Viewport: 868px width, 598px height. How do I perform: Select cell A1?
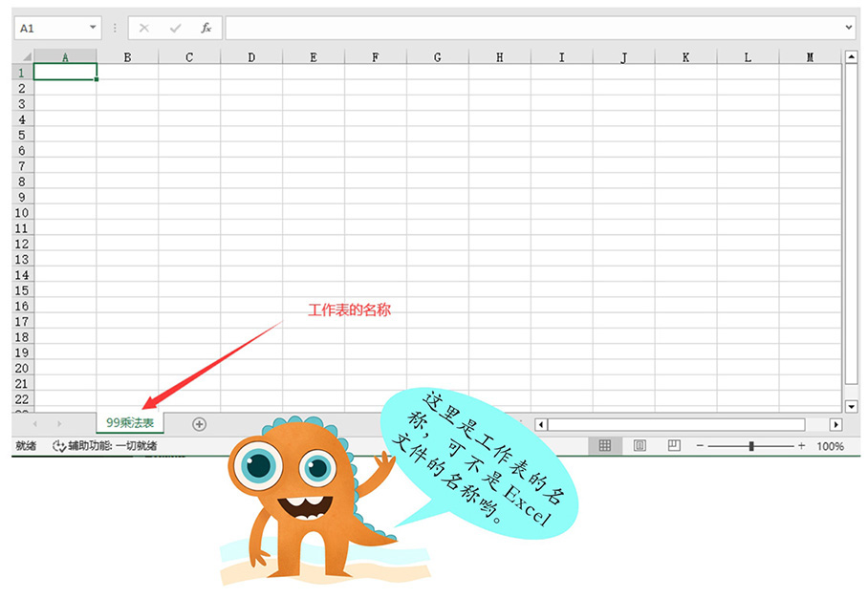coord(65,72)
